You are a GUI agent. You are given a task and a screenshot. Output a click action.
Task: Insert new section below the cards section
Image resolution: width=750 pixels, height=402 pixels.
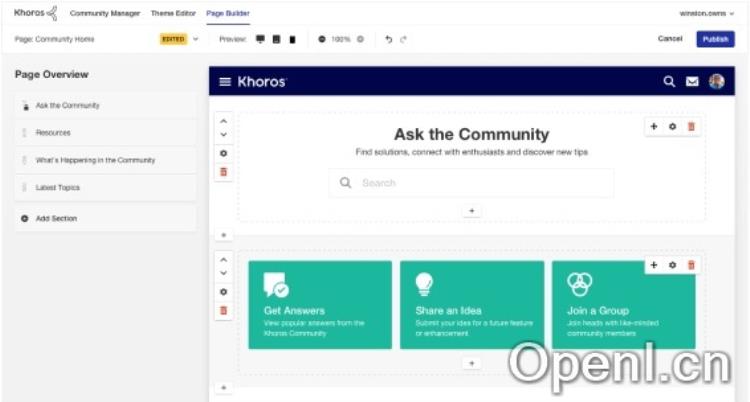223,388
